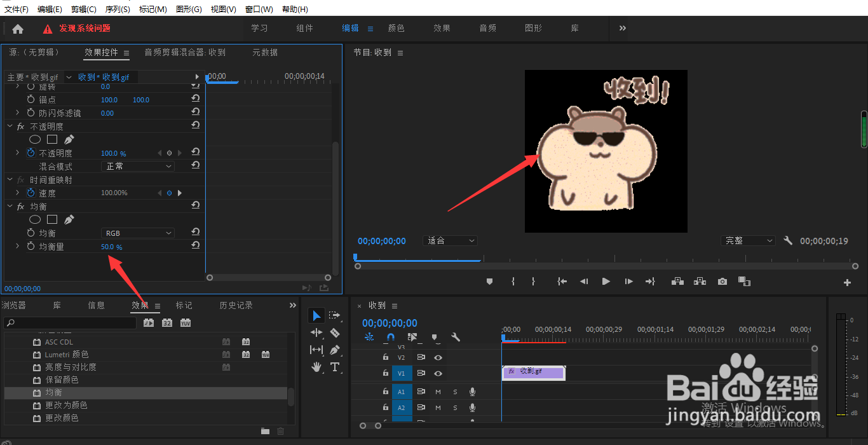Mute track A1

(x=438, y=392)
